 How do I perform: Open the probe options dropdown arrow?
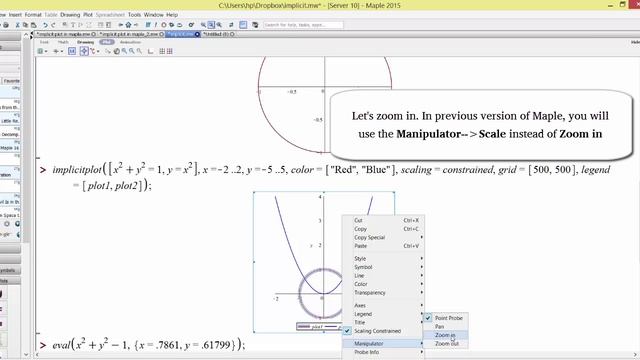(98, 51)
